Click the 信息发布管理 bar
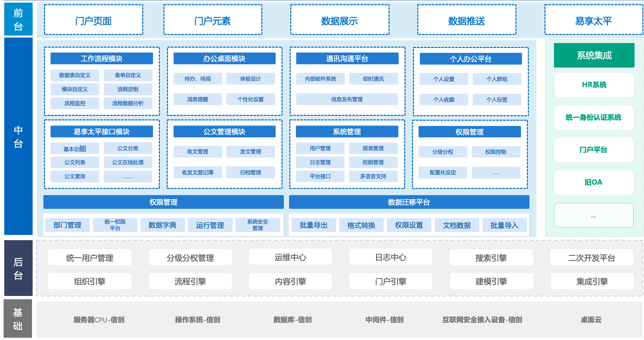Screen dimensions: 644x340 pyautogui.click(x=347, y=99)
